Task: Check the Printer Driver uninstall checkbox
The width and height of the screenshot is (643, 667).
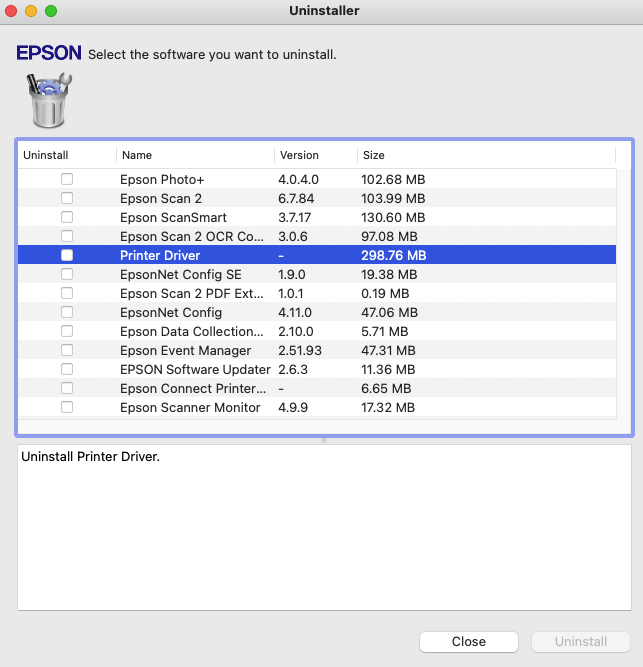Action: point(67,255)
